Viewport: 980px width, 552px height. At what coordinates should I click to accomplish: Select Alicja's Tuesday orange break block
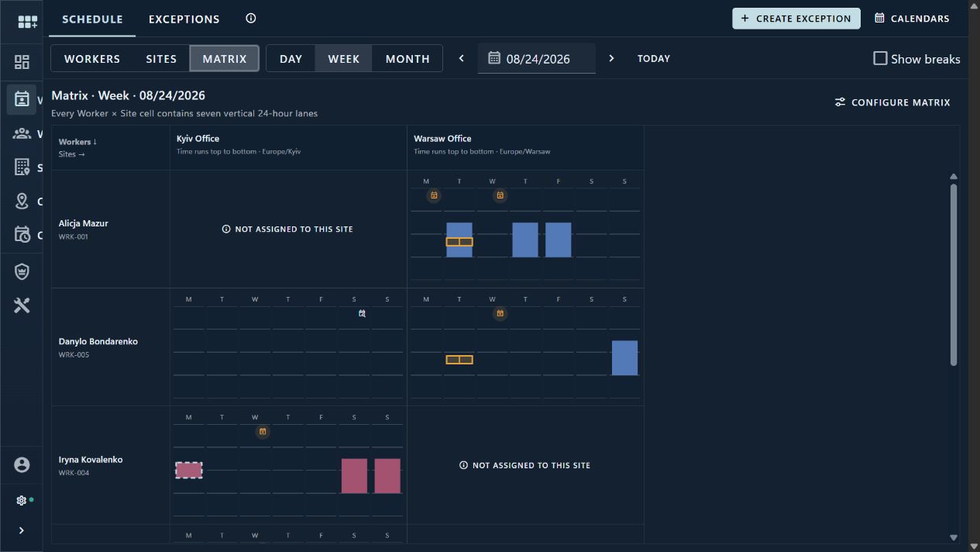coord(459,242)
